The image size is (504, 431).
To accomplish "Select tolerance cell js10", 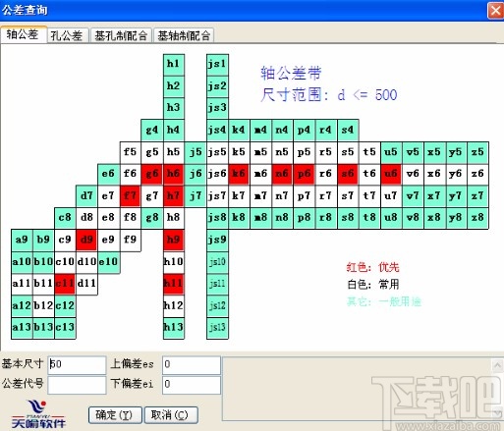I will [x=217, y=262].
